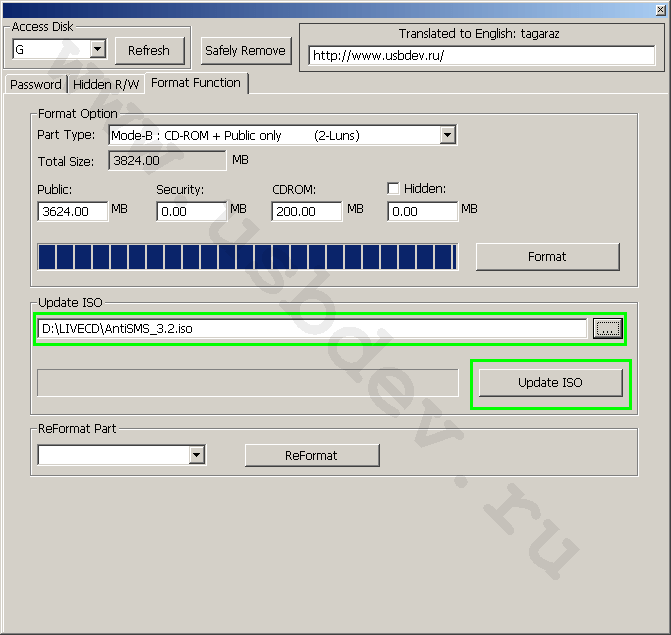Enable the Hidden checkbox

click(x=393, y=188)
